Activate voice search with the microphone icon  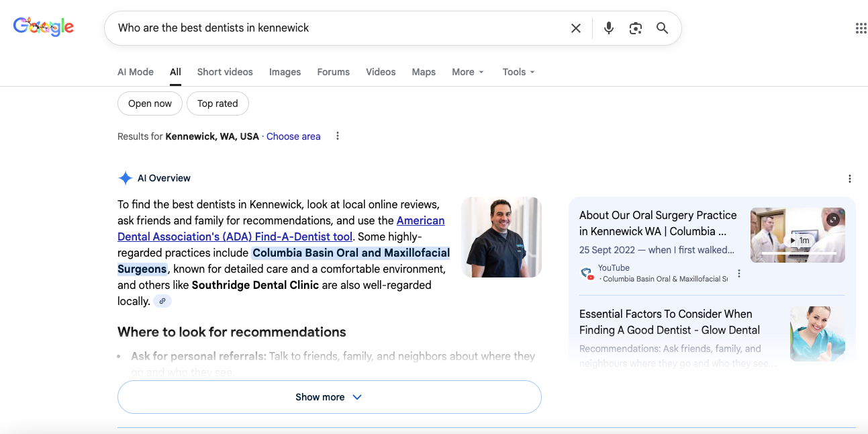pos(608,28)
